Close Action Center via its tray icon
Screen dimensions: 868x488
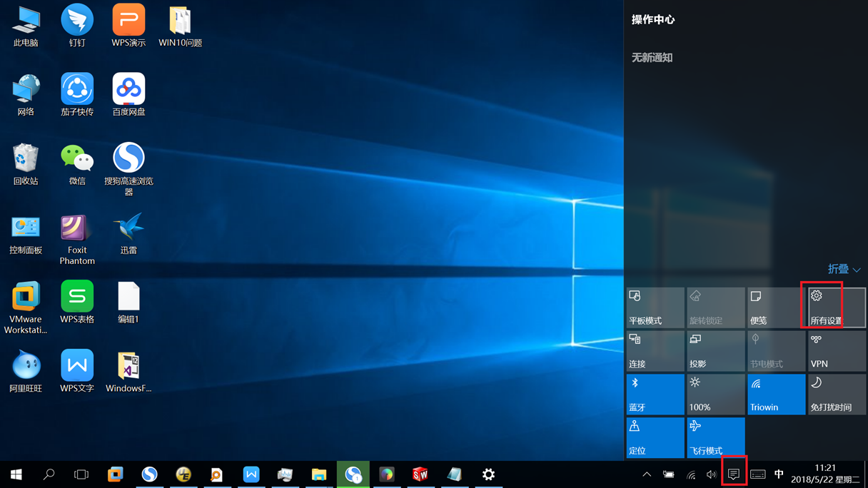click(x=734, y=474)
